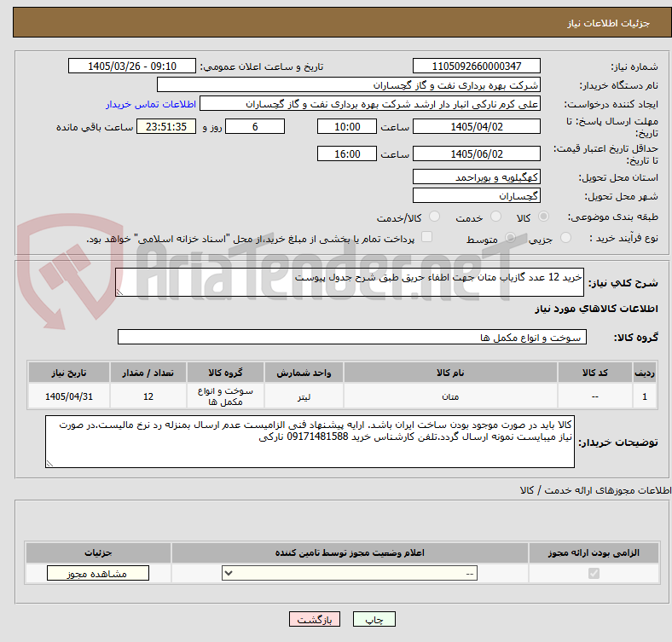
Task: Click the گروه کالا column header in table
Action: (x=225, y=373)
